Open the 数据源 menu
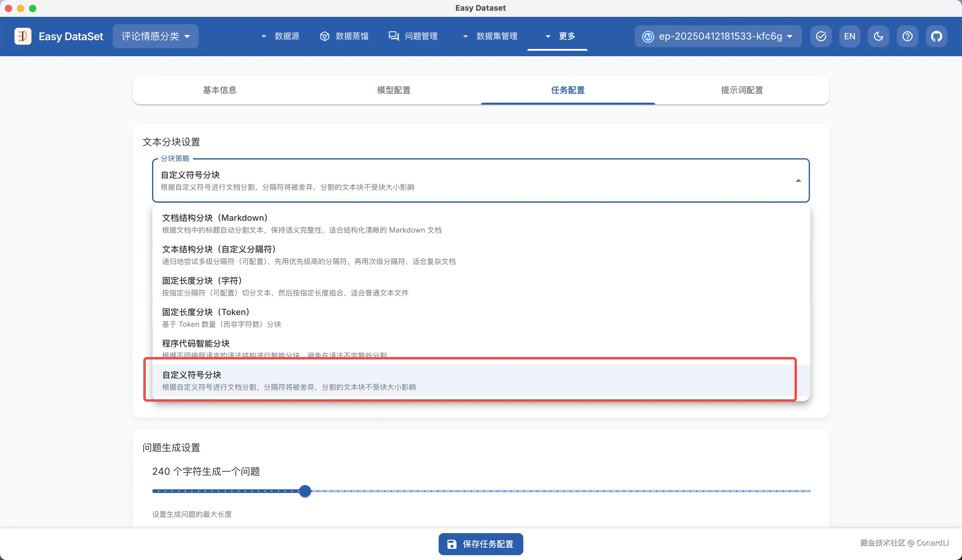962x560 pixels. [x=281, y=36]
